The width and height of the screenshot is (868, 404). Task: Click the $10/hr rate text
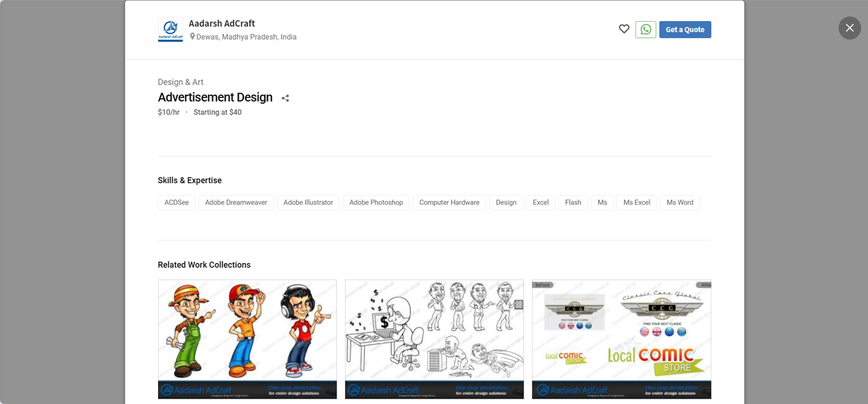coord(169,113)
